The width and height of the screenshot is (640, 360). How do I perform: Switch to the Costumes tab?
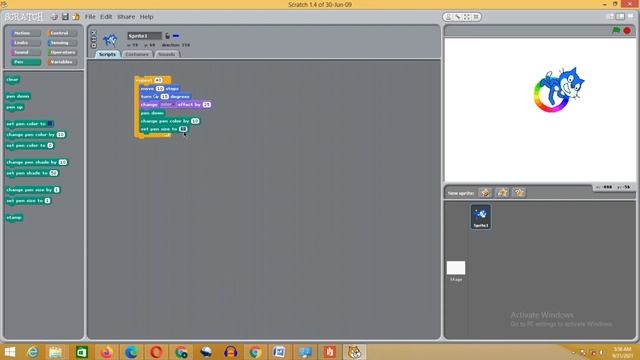(x=137, y=54)
